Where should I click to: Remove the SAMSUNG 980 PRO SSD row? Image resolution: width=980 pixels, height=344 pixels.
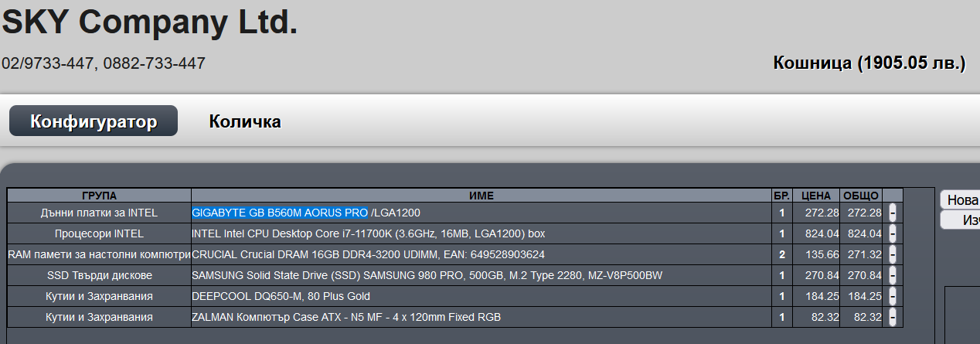893,275
